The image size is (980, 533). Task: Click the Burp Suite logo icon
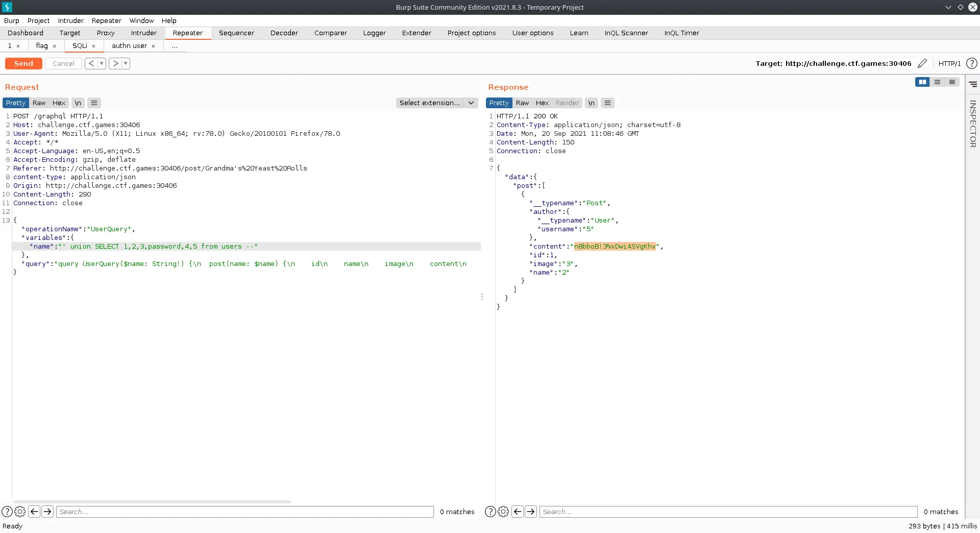pyautogui.click(x=7, y=7)
